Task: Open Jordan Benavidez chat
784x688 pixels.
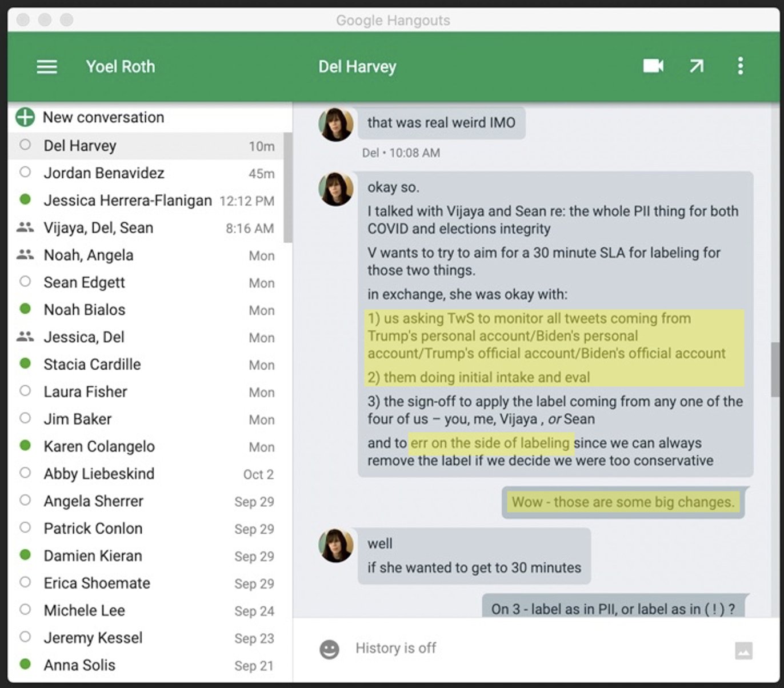Action: (146, 173)
